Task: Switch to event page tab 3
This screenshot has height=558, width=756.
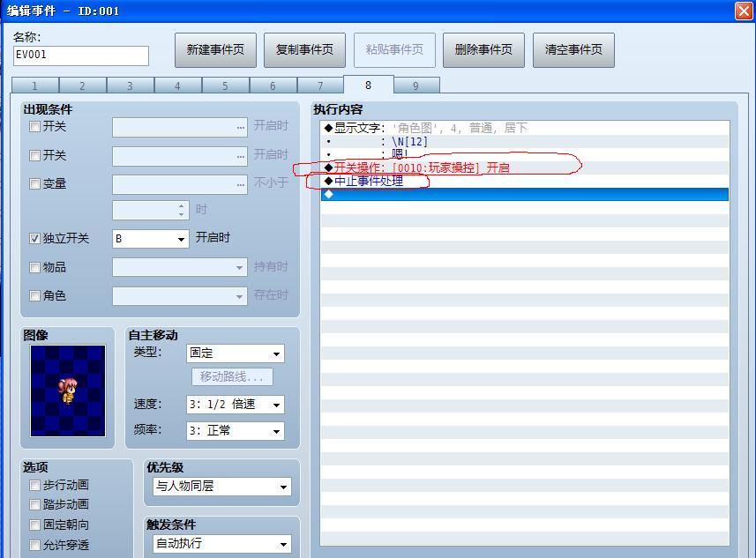Action: 131,86
